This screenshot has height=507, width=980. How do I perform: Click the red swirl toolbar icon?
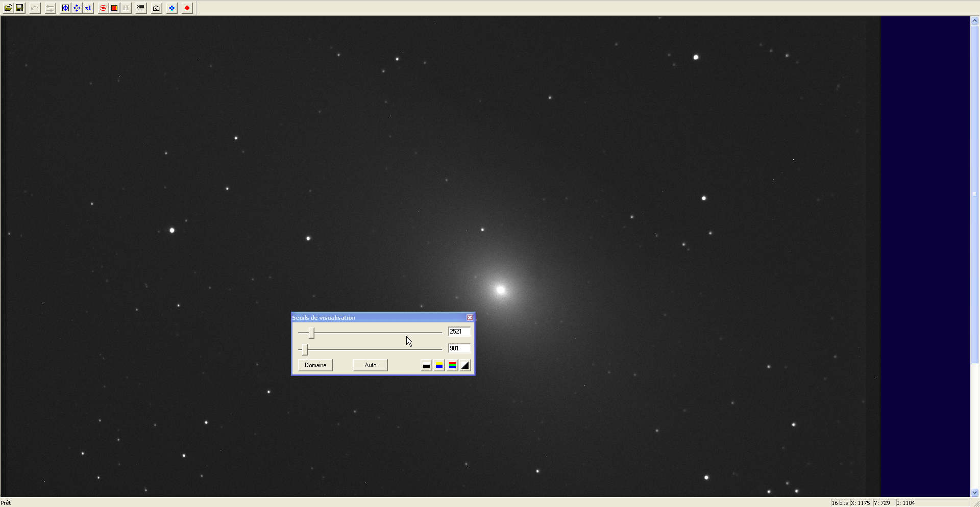tap(103, 8)
